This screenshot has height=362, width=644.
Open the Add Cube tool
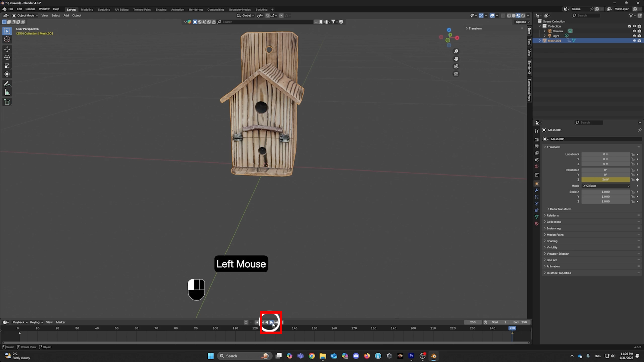point(7,102)
